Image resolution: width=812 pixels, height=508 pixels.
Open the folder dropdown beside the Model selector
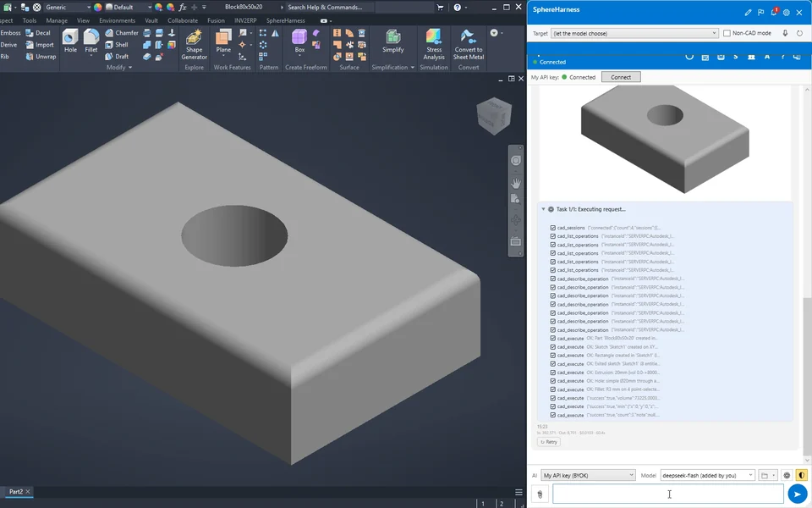pos(768,475)
